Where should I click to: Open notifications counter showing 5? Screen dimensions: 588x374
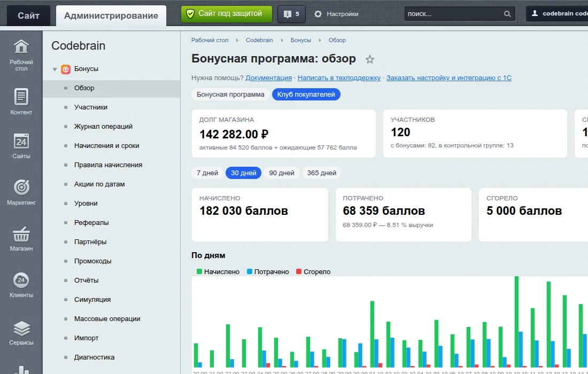pyautogui.click(x=291, y=14)
